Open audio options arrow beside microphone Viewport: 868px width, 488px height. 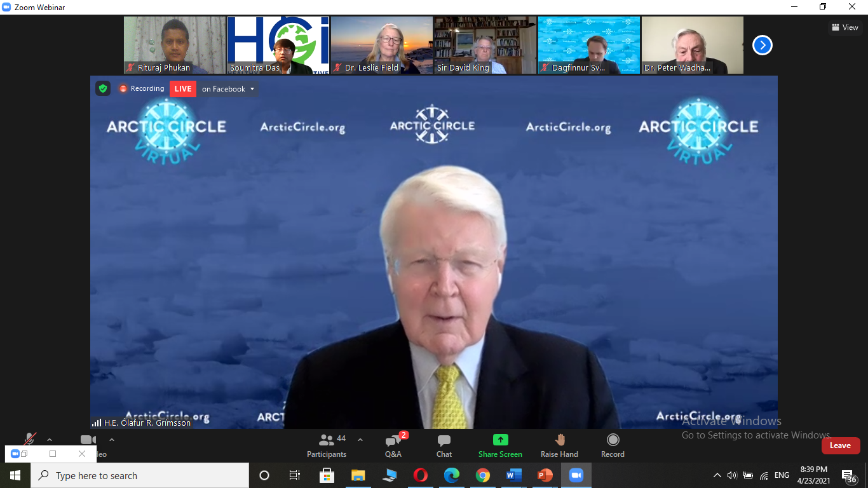[50, 440]
